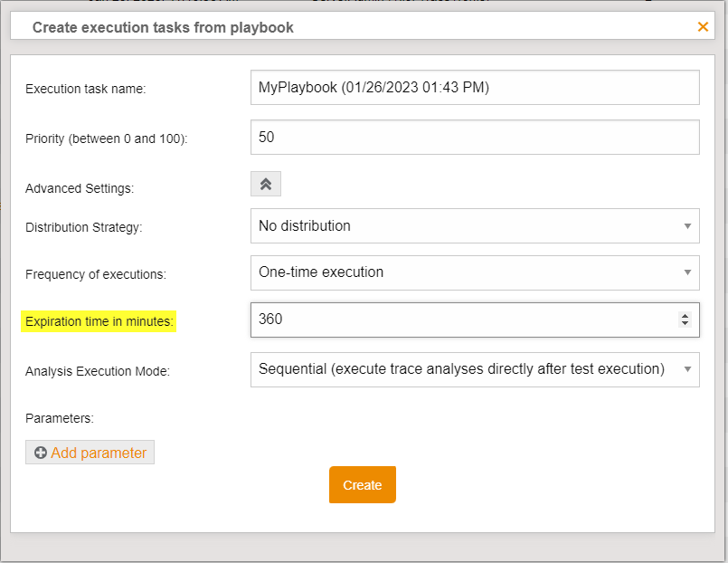Collapse Advanced Settings with double-chevron icon
728x563 pixels.
pos(266,184)
